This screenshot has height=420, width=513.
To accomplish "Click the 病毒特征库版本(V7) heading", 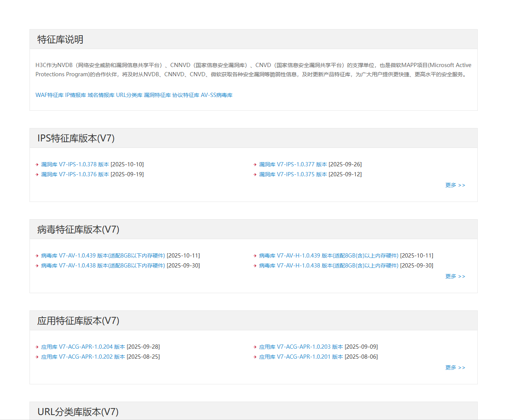I will click(79, 230).
